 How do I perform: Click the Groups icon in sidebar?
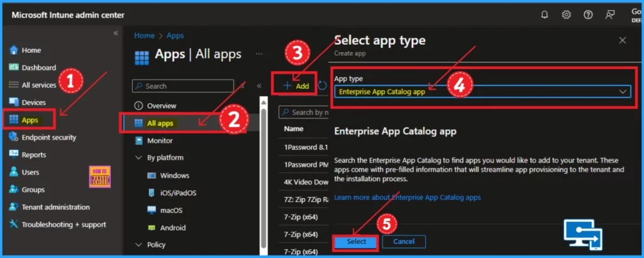[x=14, y=190]
